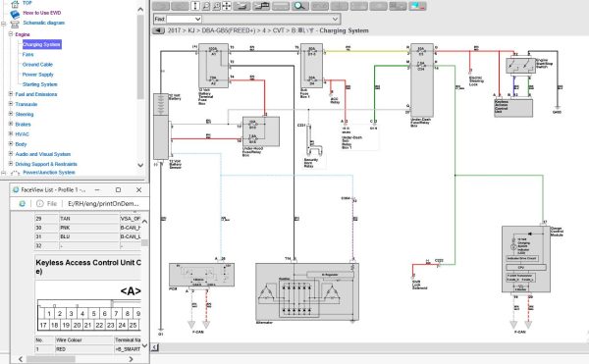Screen dimensions: 589x364
Task: Click FaceView List horizontal scroll-right arrow
Action: [x=131, y=359]
